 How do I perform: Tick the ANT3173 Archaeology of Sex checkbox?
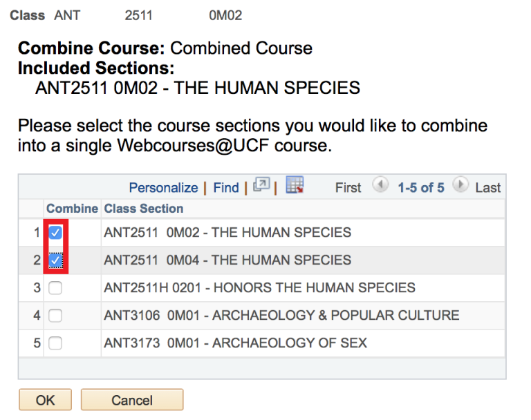tap(55, 343)
